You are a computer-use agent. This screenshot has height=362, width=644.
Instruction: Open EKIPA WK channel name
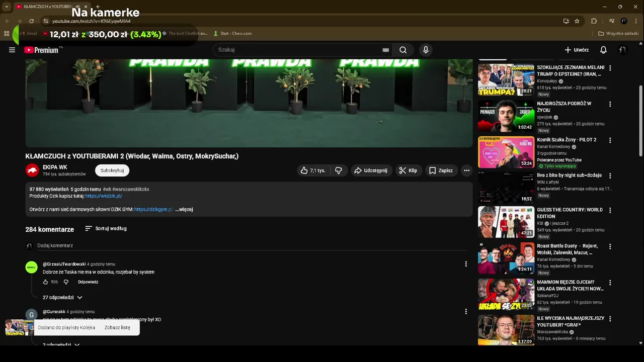click(x=55, y=167)
